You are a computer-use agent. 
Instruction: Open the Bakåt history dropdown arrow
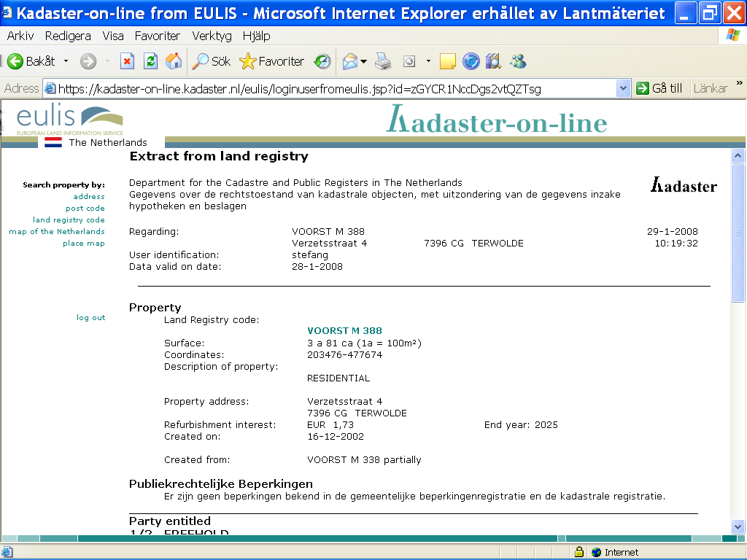66,61
